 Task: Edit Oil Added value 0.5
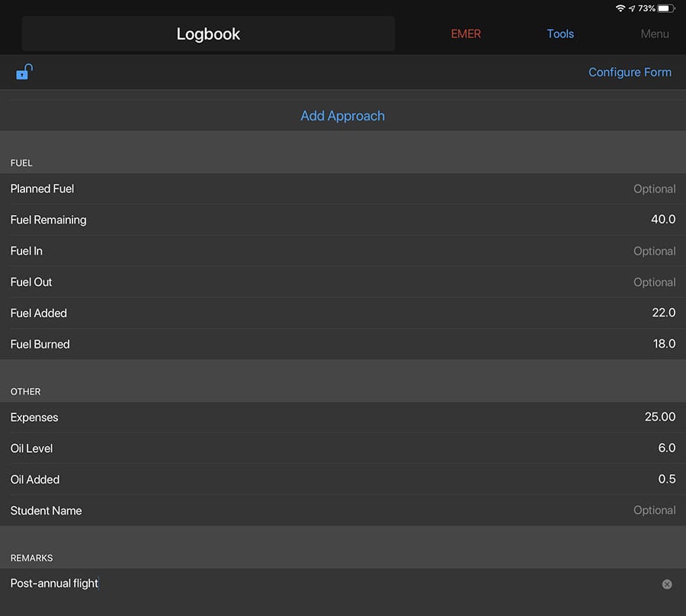(667, 479)
